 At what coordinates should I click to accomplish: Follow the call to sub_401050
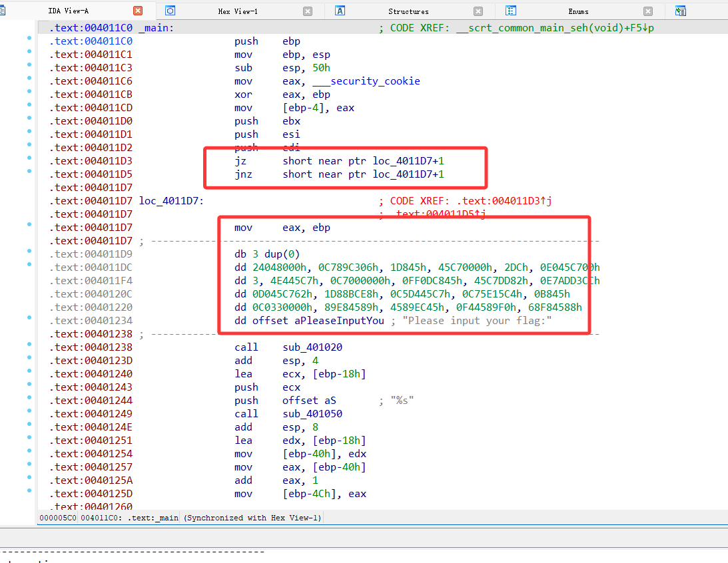point(312,414)
